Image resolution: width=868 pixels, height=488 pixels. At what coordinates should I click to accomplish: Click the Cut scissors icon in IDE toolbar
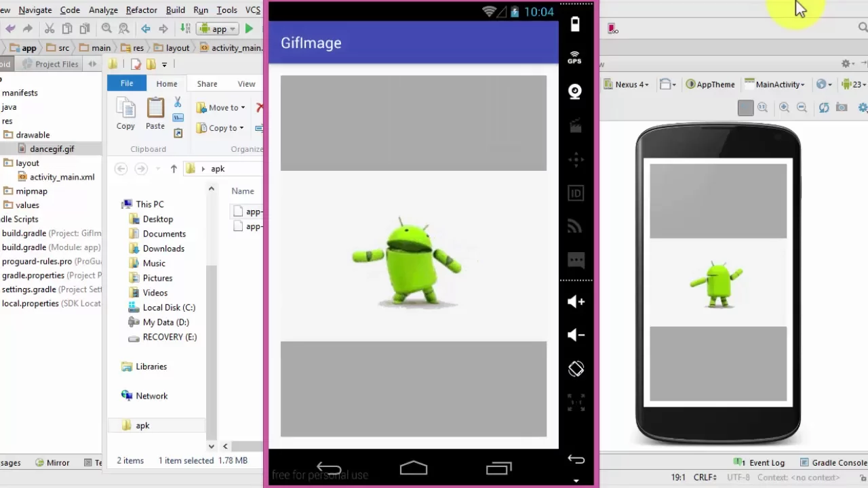coord(50,28)
